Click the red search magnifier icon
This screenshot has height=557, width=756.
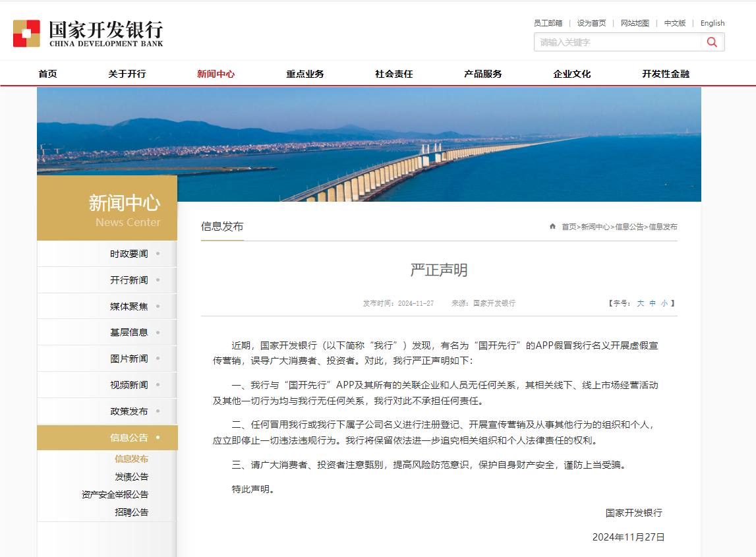[x=712, y=42]
